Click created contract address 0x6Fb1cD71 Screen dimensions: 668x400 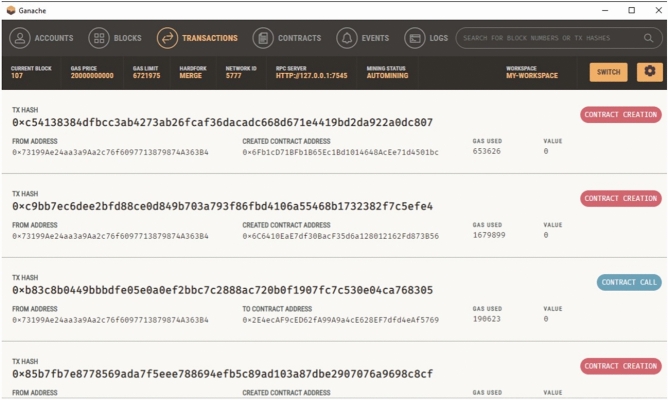coord(340,152)
